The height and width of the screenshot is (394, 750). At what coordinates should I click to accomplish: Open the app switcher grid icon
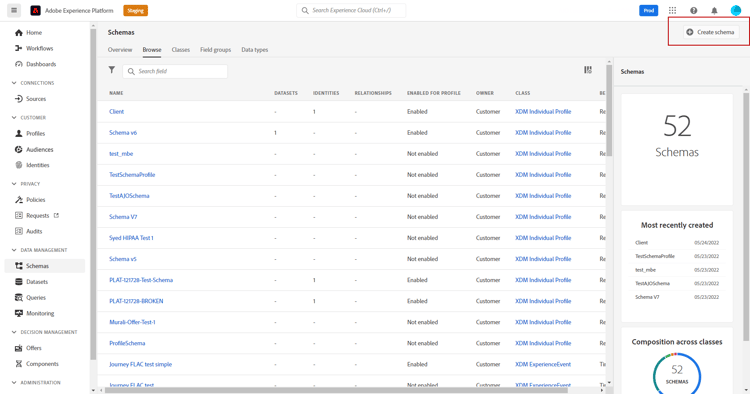coord(672,10)
